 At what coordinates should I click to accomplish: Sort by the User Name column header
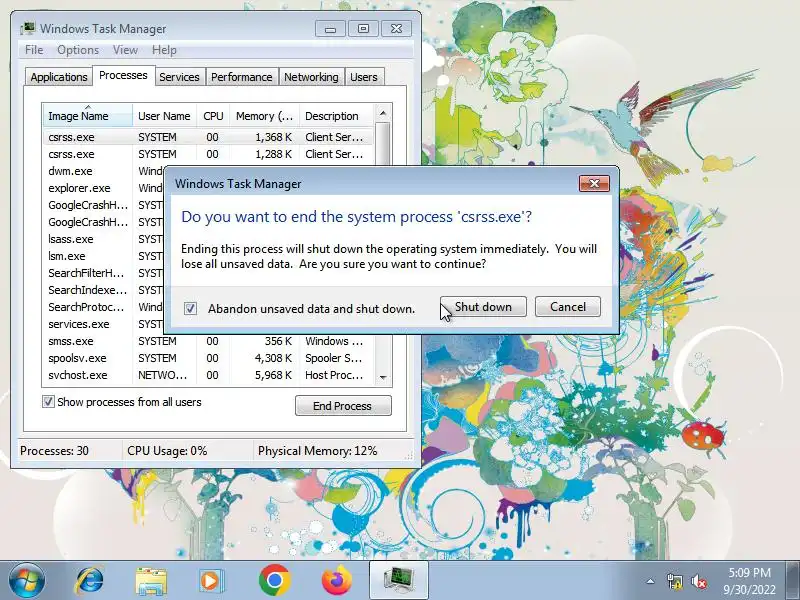click(x=164, y=116)
